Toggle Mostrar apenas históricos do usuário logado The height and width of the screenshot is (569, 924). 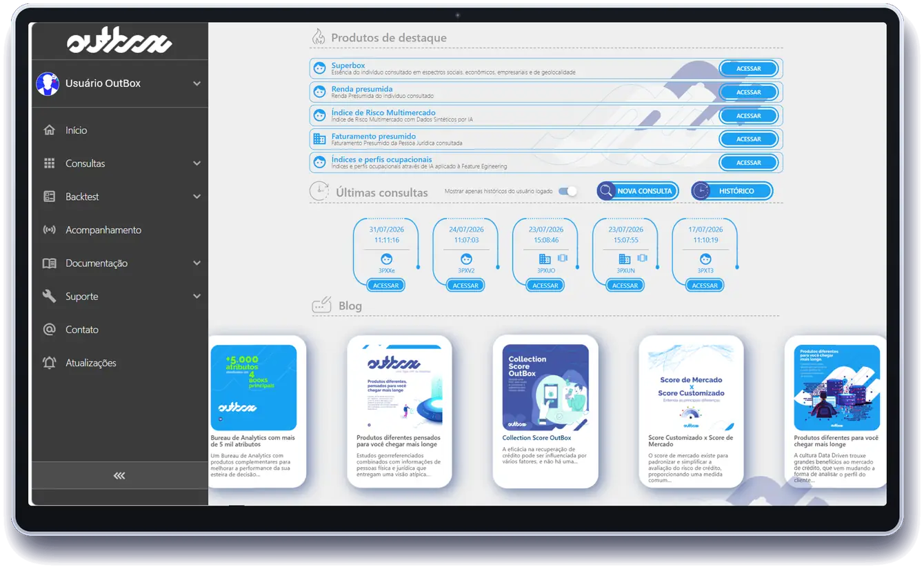coord(568,191)
